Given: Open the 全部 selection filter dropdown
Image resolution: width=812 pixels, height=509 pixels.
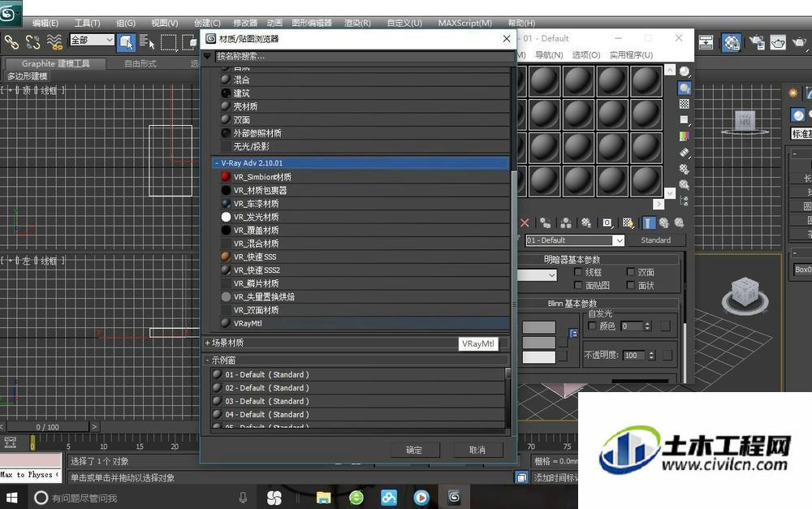Looking at the screenshot, I should pyautogui.click(x=92, y=40).
